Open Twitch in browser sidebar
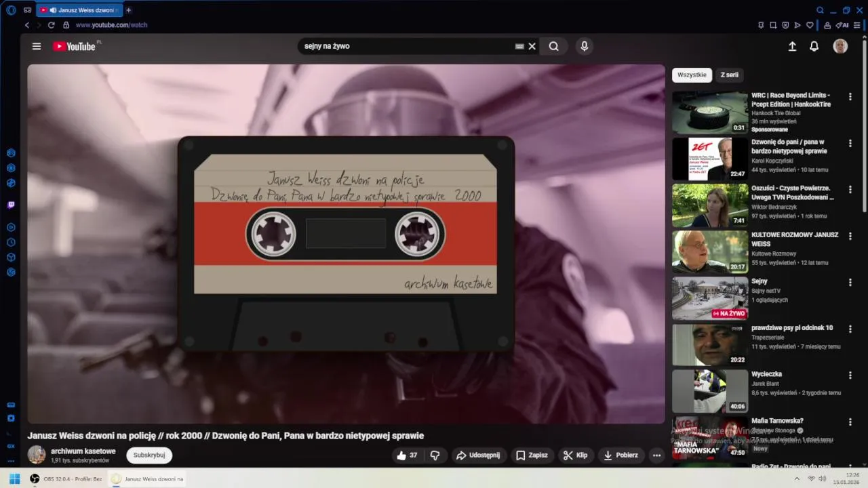This screenshot has width=868, height=488. [11, 205]
